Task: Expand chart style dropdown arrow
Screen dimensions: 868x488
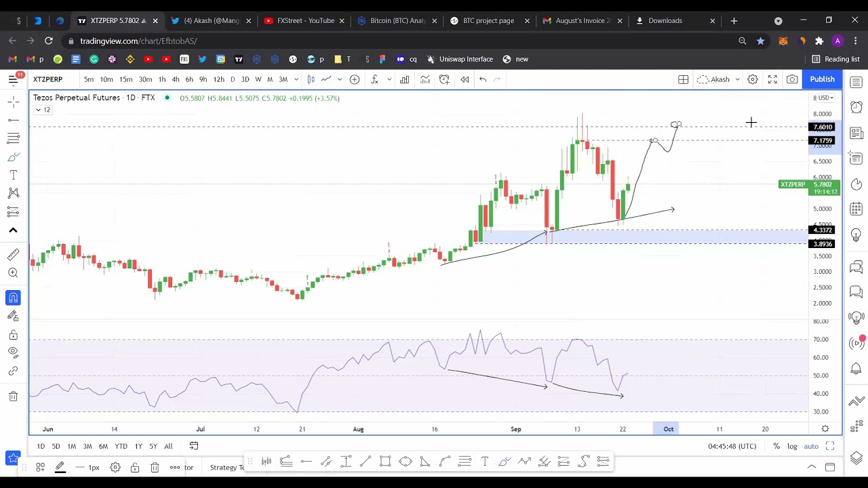Action: point(339,79)
